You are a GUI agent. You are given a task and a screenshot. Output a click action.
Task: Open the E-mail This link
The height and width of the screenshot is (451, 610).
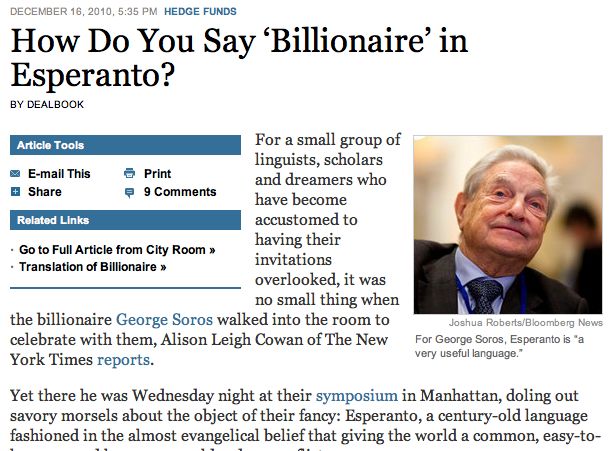(x=59, y=174)
